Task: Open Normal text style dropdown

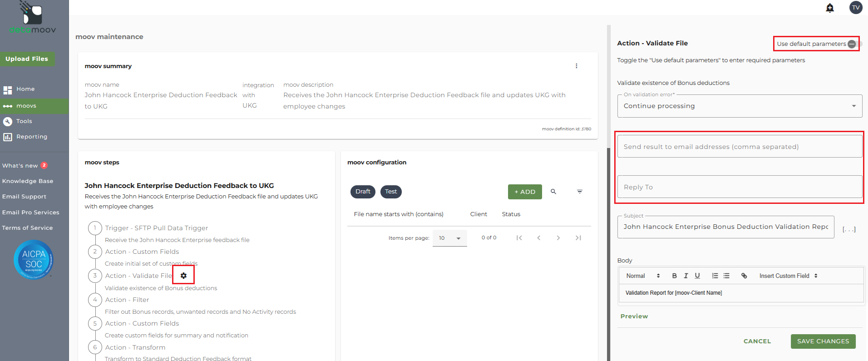Action: click(643, 276)
